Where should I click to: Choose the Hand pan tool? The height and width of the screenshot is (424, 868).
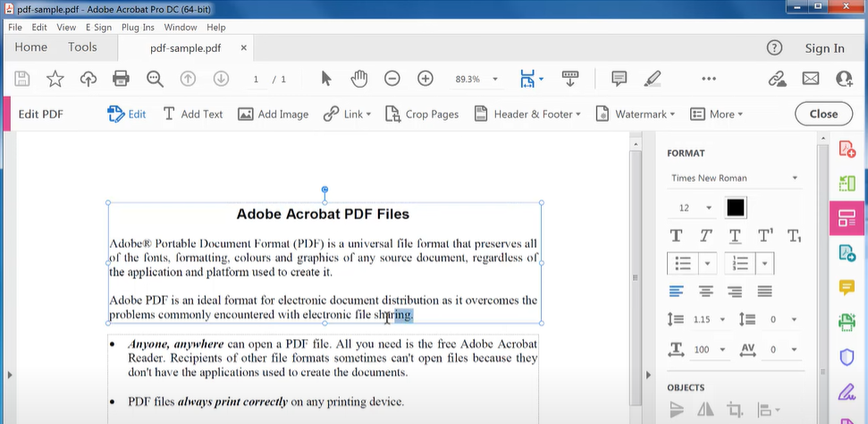(x=359, y=79)
